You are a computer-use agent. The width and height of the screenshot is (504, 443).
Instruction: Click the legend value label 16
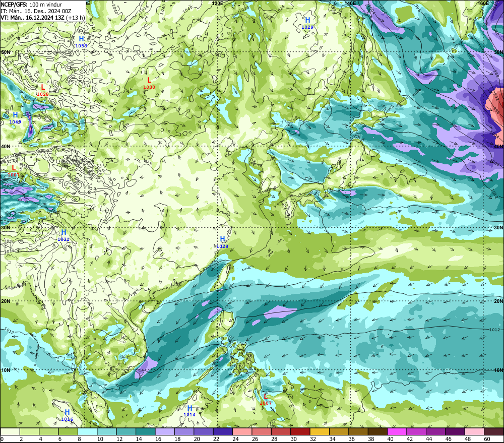(158, 439)
